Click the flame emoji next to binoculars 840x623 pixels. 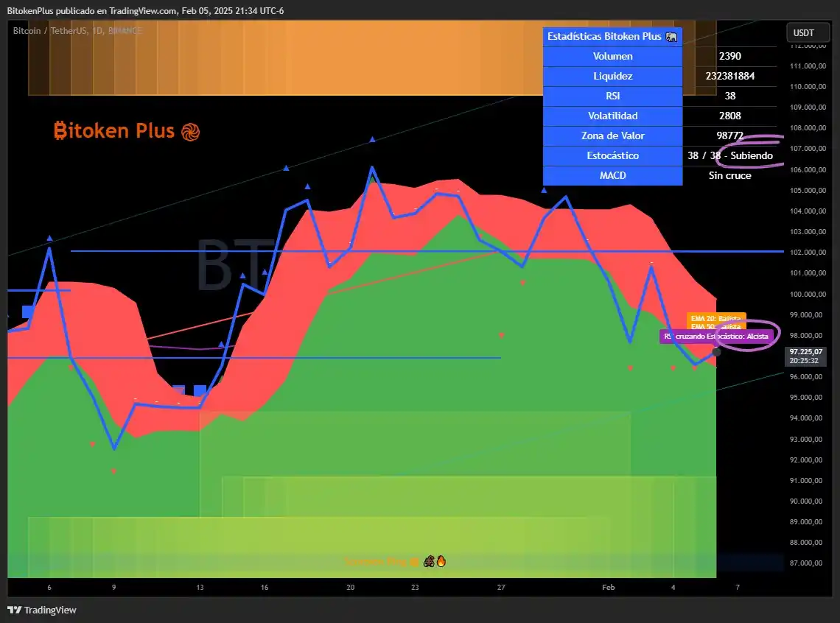tap(441, 561)
